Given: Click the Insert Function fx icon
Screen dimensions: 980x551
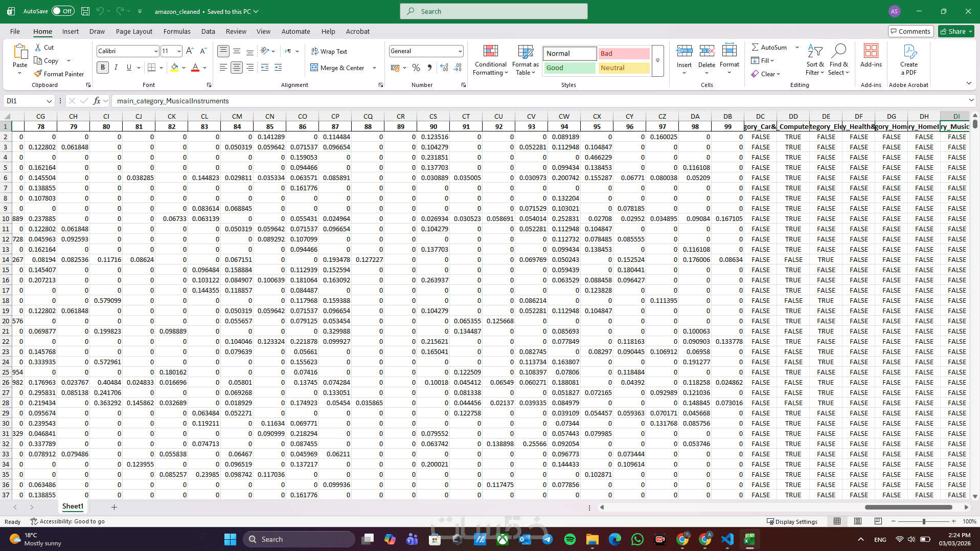Looking at the screenshot, I should [97, 101].
